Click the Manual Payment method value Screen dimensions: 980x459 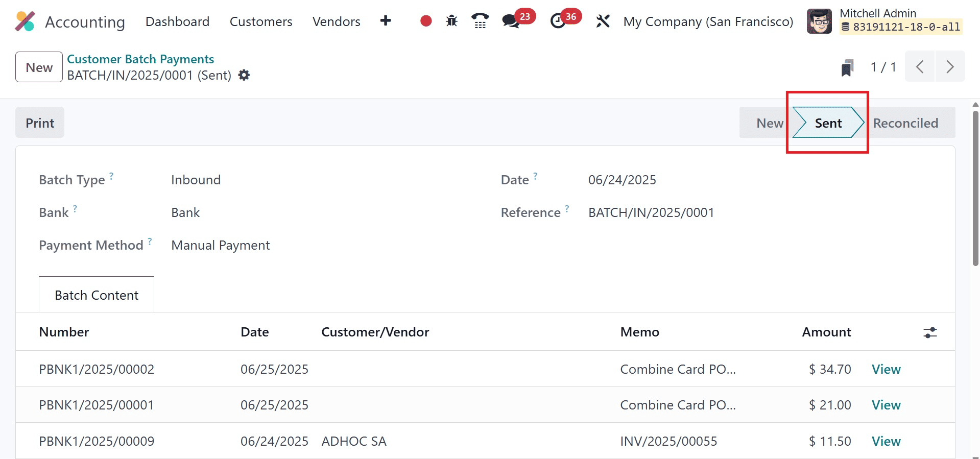(x=221, y=245)
